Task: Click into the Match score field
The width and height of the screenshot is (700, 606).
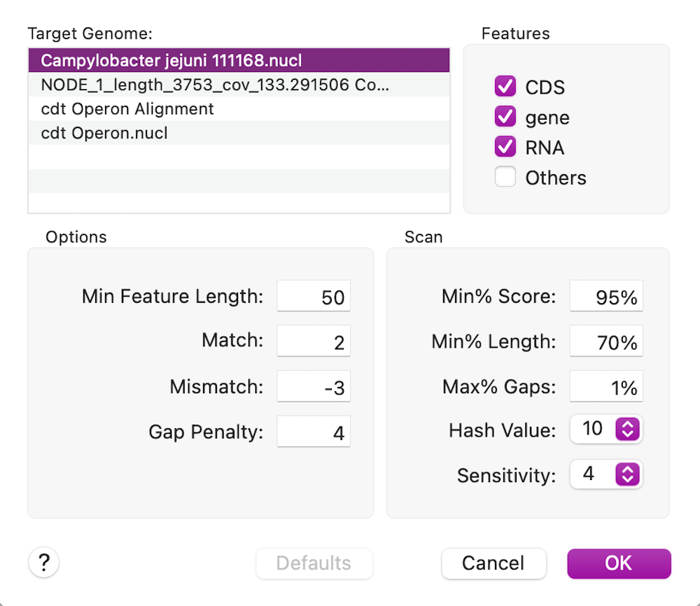Action: pyautogui.click(x=313, y=341)
